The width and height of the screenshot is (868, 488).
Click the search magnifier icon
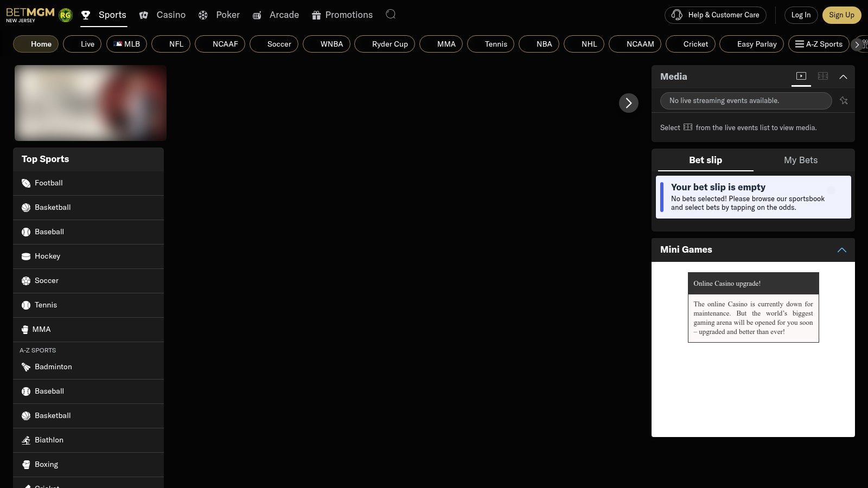click(391, 14)
